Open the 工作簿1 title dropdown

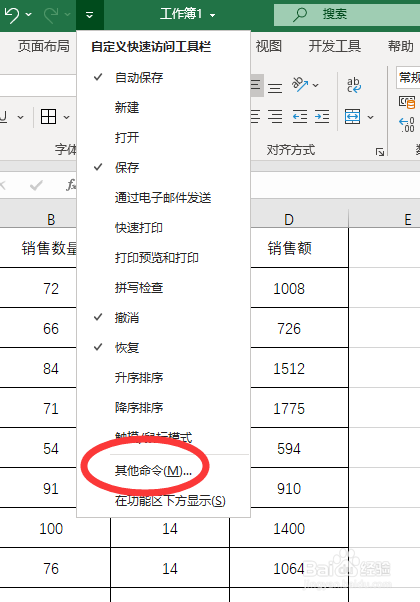(x=213, y=15)
